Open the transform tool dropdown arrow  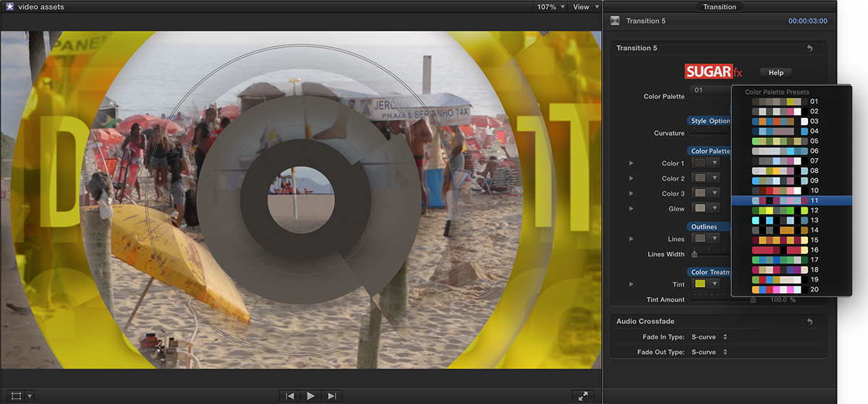click(30, 396)
